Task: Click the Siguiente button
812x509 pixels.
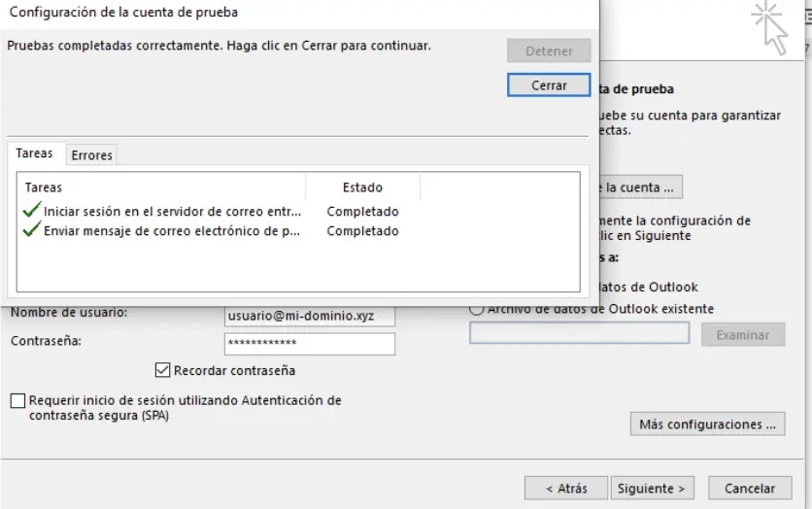Action: (x=652, y=488)
